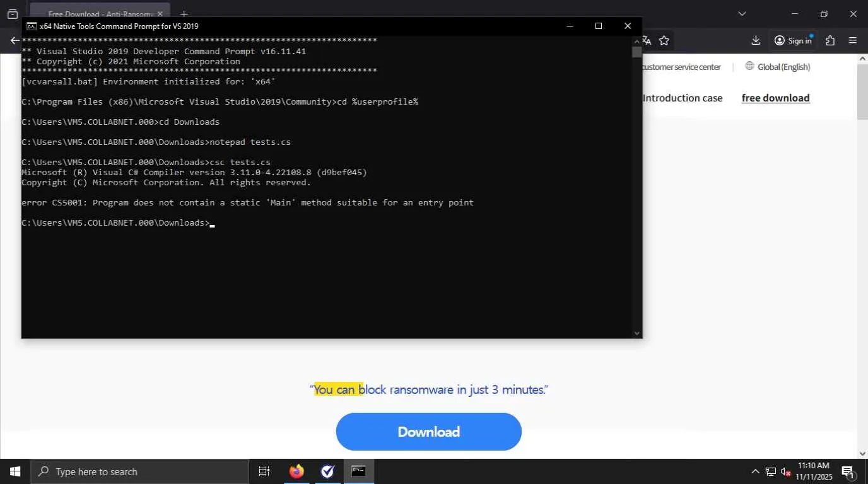Viewport: 868px width, 484px height.
Task: Click the translate page icon in address bar
Action: pos(647,40)
